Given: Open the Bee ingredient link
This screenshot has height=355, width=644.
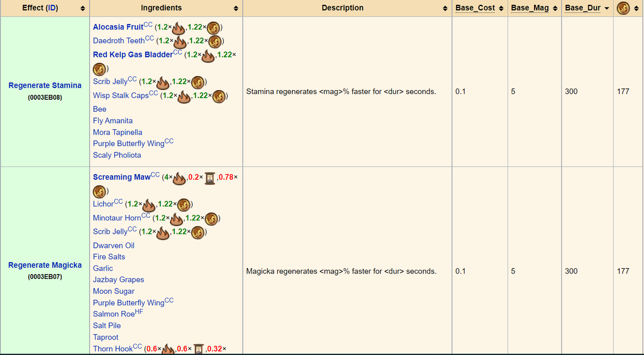Looking at the screenshot, I should click(99, 109).
